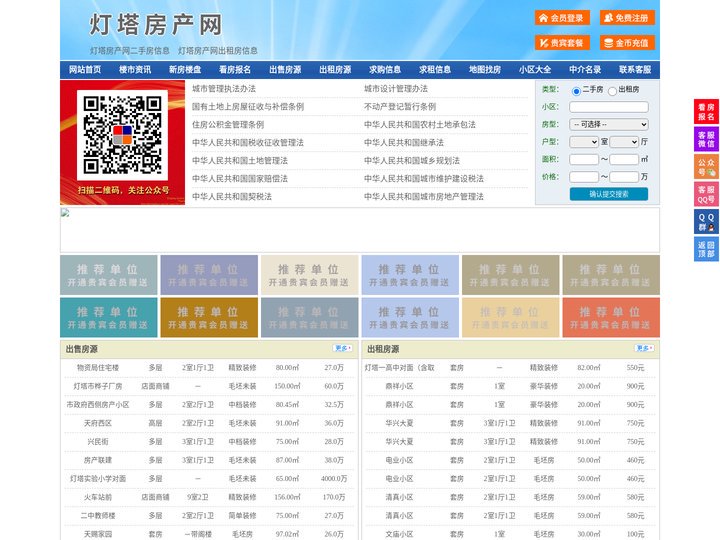This screenshot has height=540, width=720.
Task: Click the 小区 text input field
Action: coord(609,107)
